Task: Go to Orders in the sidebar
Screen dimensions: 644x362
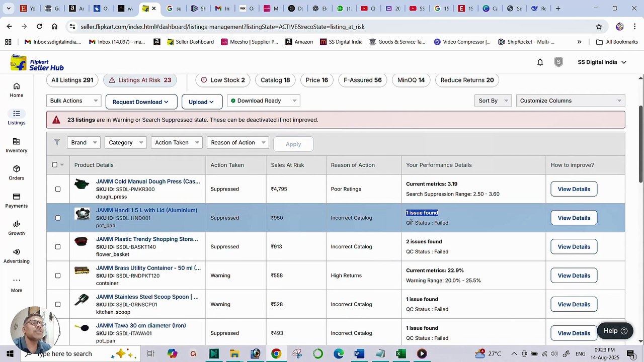Action: pos(16,173)
